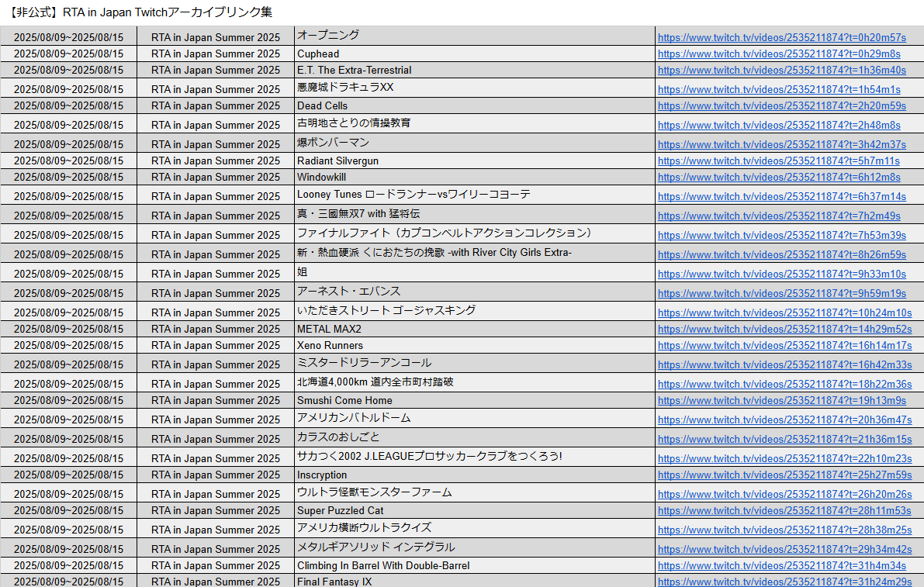Select the アーネスト・エバンス title cell

click(x=474, y=292)
